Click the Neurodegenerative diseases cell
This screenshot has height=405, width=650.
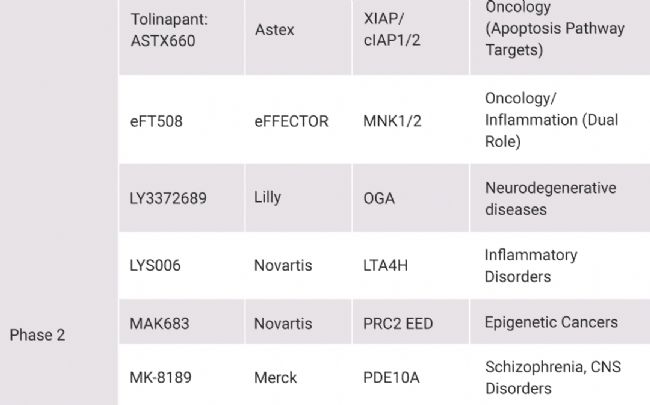560,198
